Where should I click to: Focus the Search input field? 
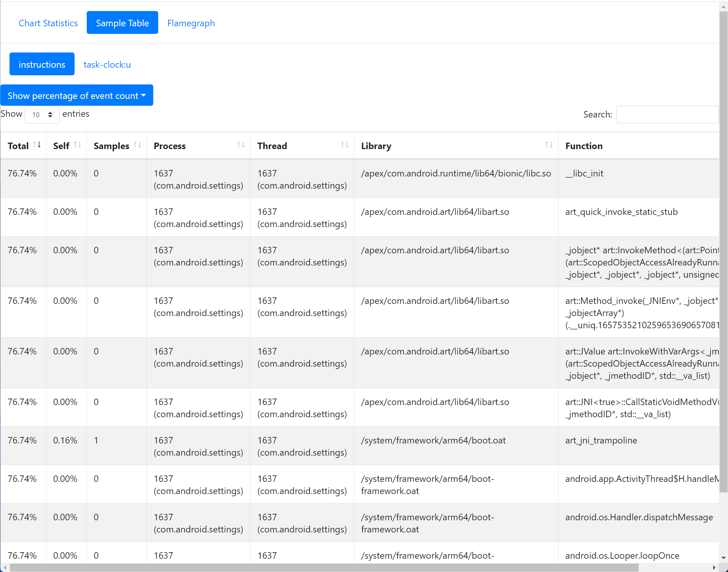[667, 114]
